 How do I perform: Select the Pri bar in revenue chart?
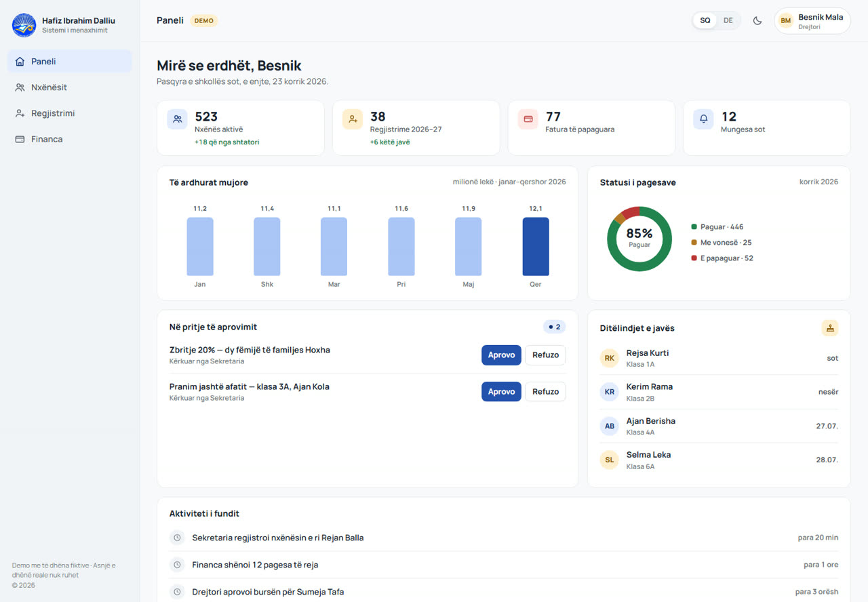tap(401, 246)
